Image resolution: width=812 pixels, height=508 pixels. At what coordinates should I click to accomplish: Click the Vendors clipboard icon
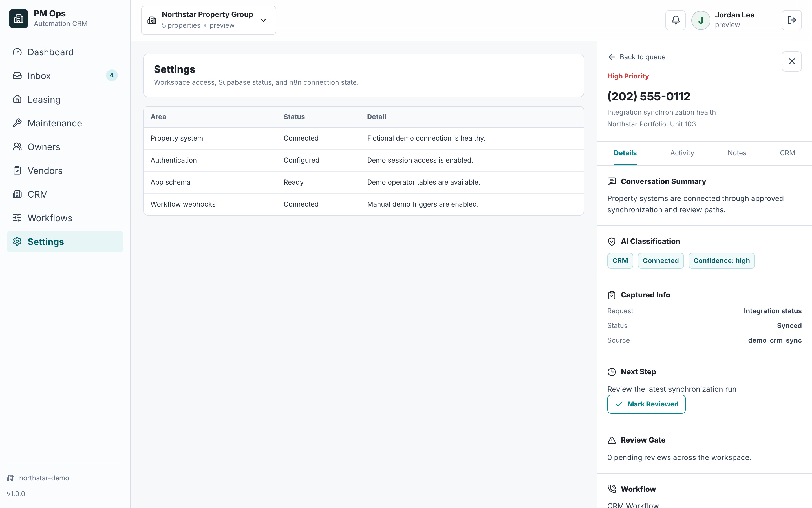click(17, 170)
